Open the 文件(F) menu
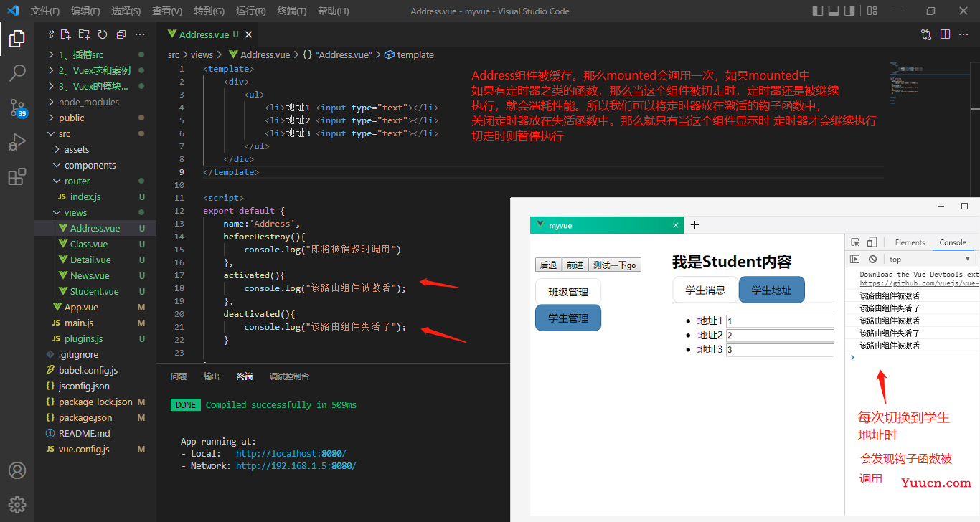Image resolution: width=980 pixels, height=522 pixels. 45,11
